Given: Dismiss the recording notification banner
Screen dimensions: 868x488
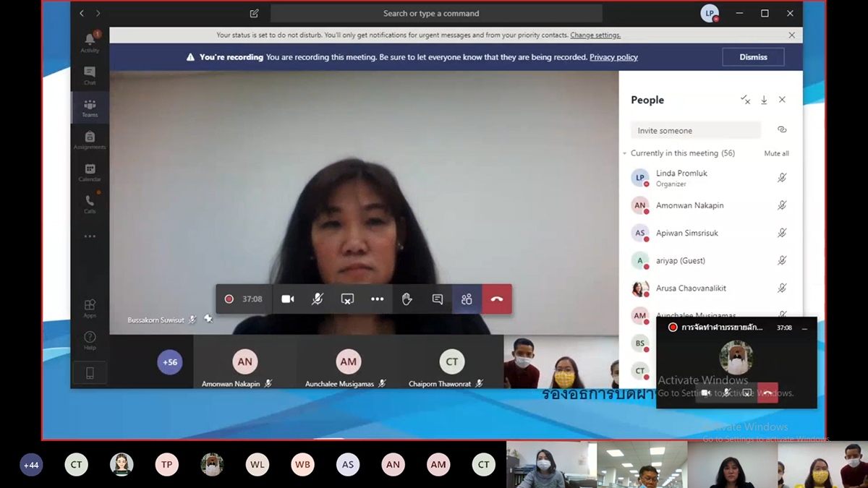Looking at the screenshot, I should [753, 57].
